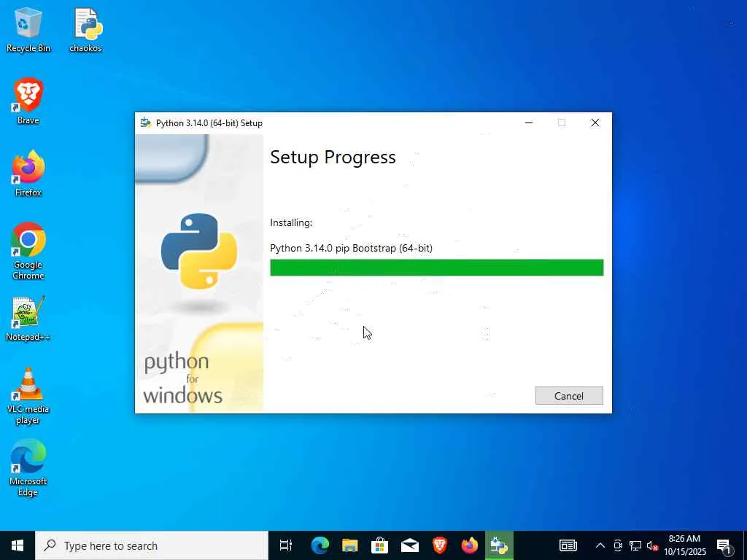Viewport: 747px width, 560px height.
Task: Open Microsoft Store from taskbar
Action: tap(379, 545)
